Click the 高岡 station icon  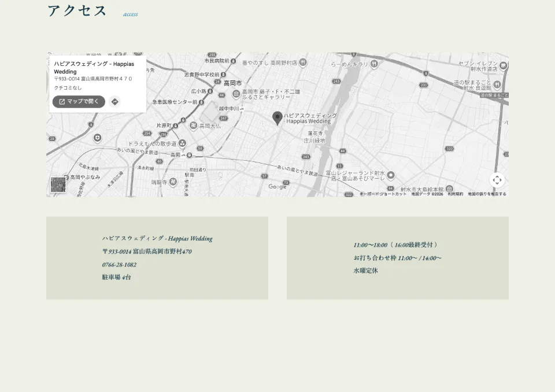point(190,155)
